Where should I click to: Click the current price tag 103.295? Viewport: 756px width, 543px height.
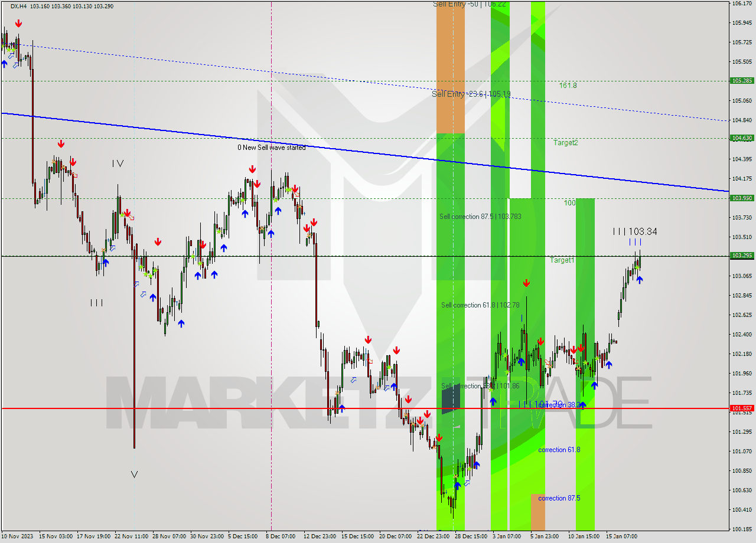coord(742,256)
